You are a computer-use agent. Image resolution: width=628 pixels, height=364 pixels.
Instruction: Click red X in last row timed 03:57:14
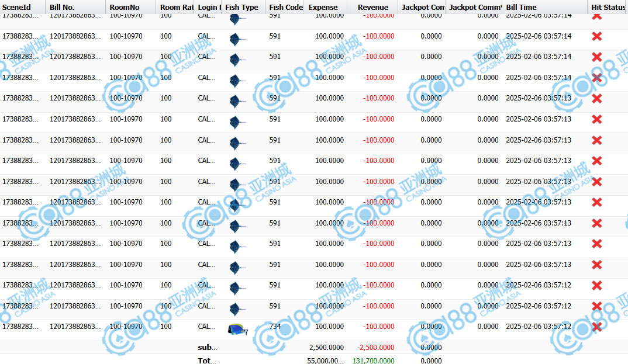point(597,78)
